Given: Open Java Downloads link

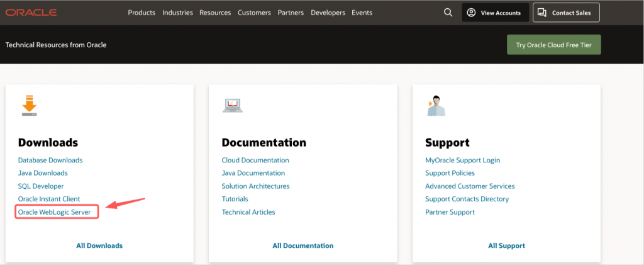Looking at the screenshot, I should pyautogui.click(x=43, y=173).
